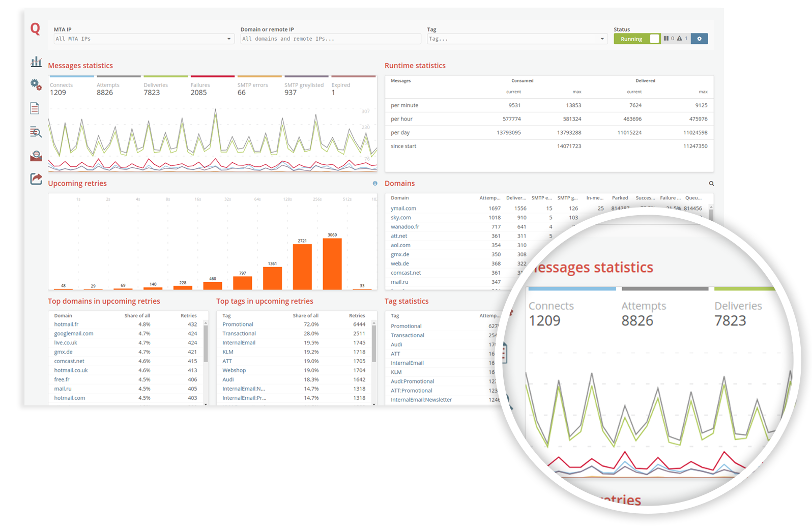
Task: Click the Top tags scrollbar up arrow
Action: [374, 322]
